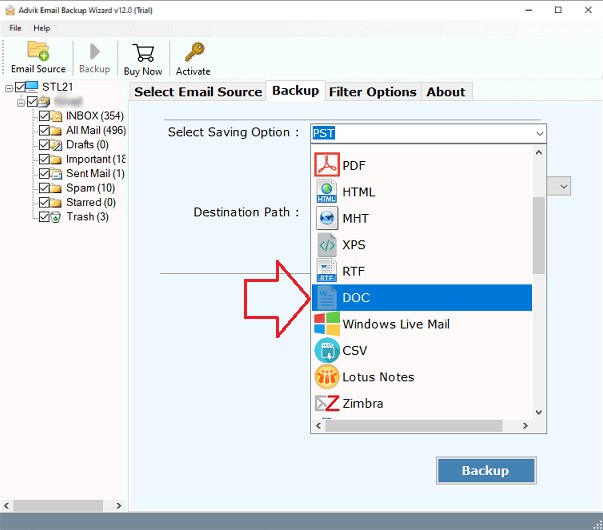Toggle the Spam (10) folder checkbox
Image resolution: width=603 pixels, height=530 pixels.
(x=43, y=188)
